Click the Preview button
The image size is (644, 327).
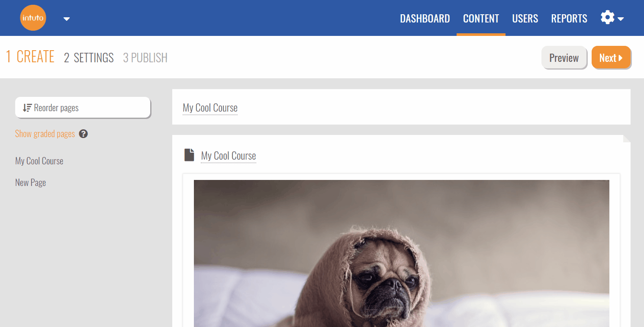[x=564, y=58]
